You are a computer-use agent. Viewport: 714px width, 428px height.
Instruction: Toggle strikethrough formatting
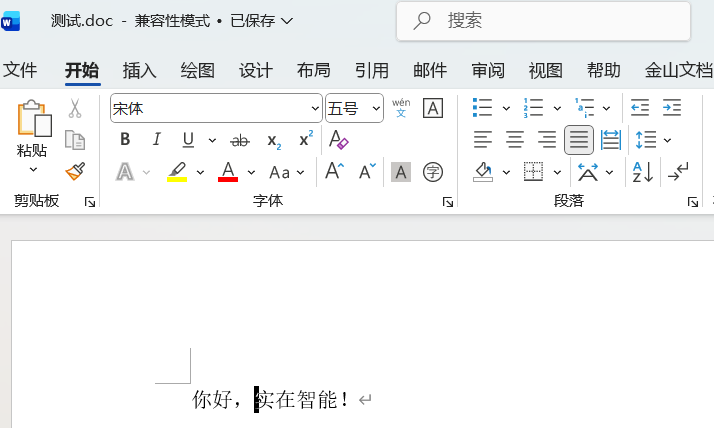[x=240, y=141]
